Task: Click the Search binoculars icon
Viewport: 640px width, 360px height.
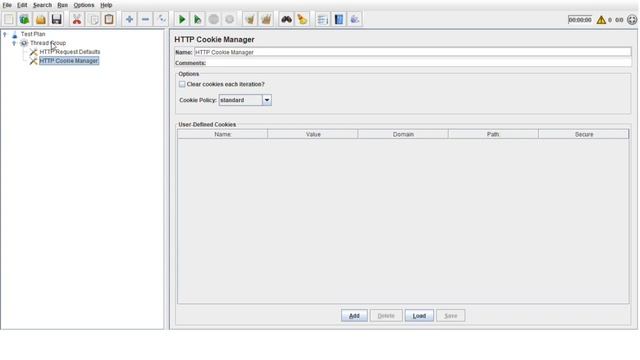Action: tap(286, 19)
